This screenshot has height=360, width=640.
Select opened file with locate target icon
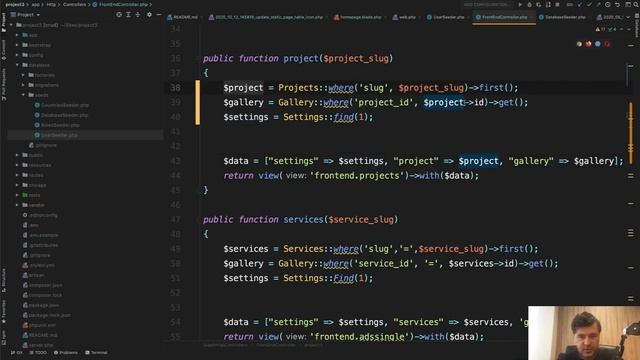coord(119,15)
